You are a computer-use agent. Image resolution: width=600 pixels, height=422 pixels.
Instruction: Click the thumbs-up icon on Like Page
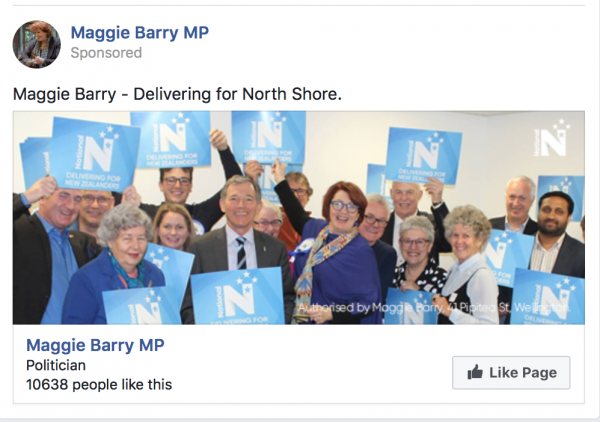(475, 372)
